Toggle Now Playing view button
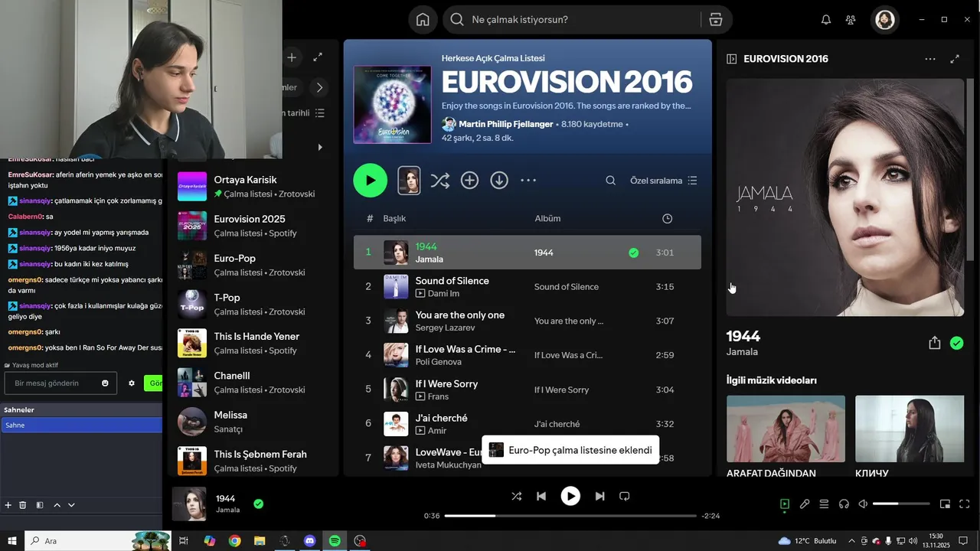This screenshot has height=551, width=980. click(x=785, y=504)
